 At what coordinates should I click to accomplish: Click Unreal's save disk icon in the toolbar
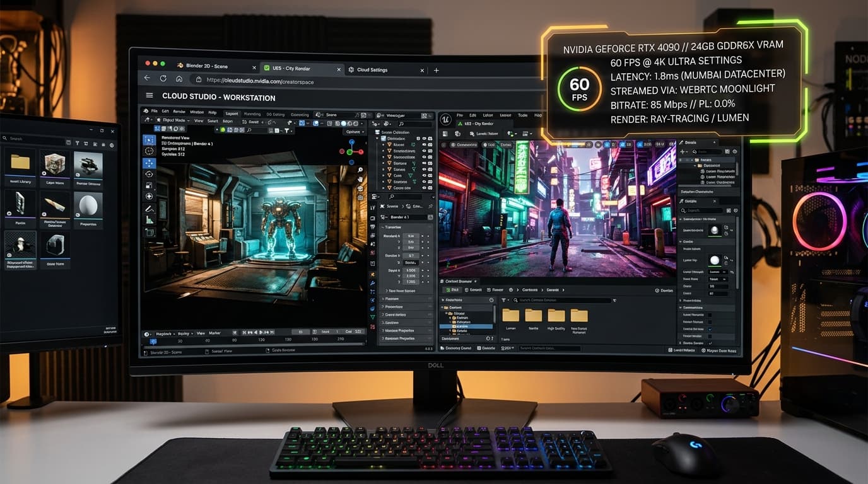point(445,134)
